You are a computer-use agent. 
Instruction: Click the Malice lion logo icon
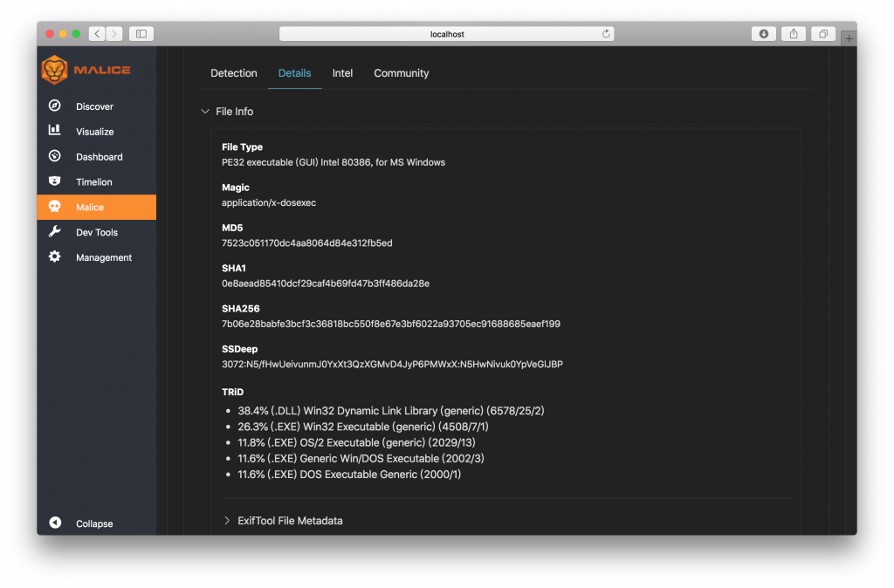(55, 70)
